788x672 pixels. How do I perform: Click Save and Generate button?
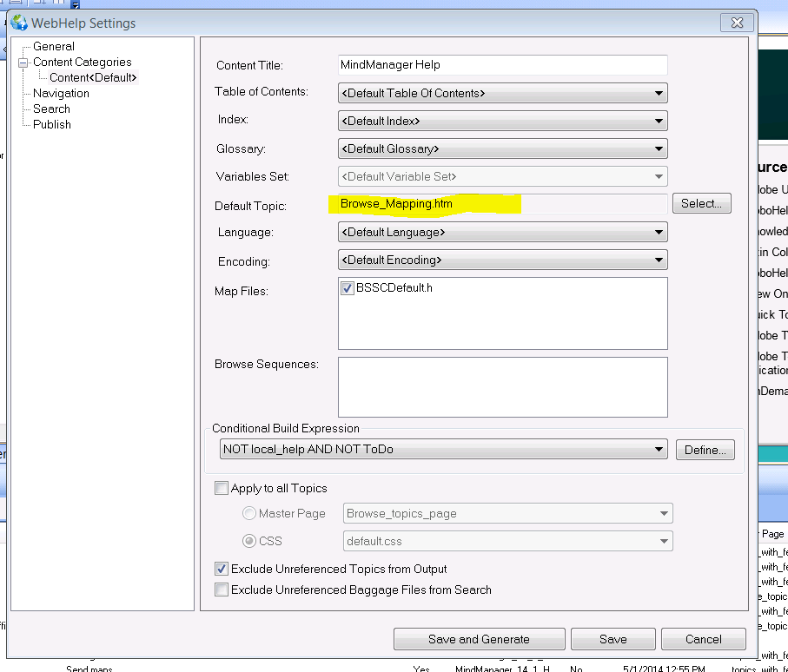pos(479,639)
